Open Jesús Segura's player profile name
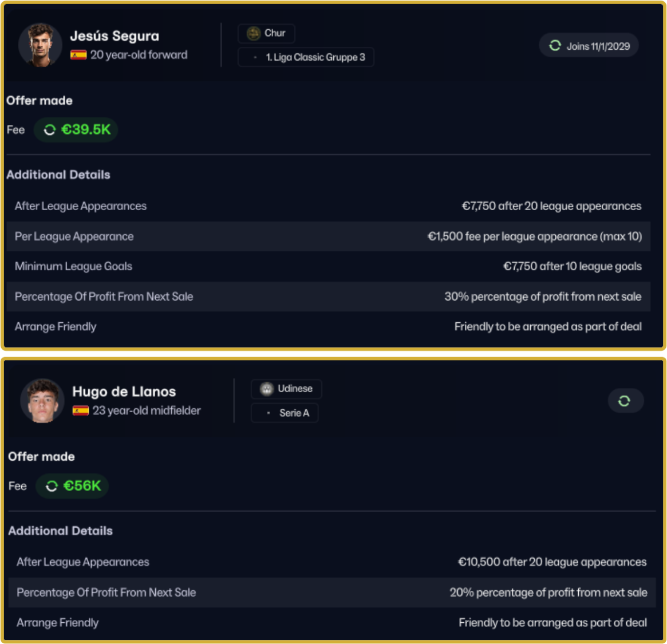667x644 pixels. (115, 36)
